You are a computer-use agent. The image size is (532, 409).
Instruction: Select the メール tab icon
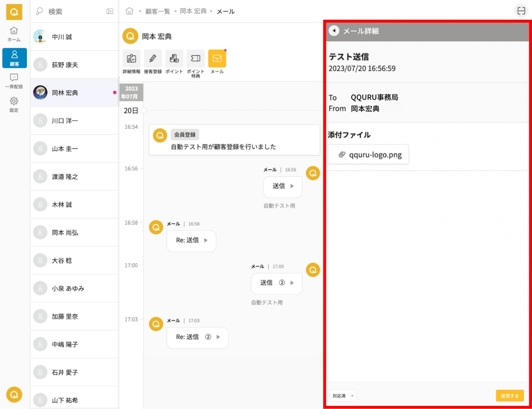(217, 59)
